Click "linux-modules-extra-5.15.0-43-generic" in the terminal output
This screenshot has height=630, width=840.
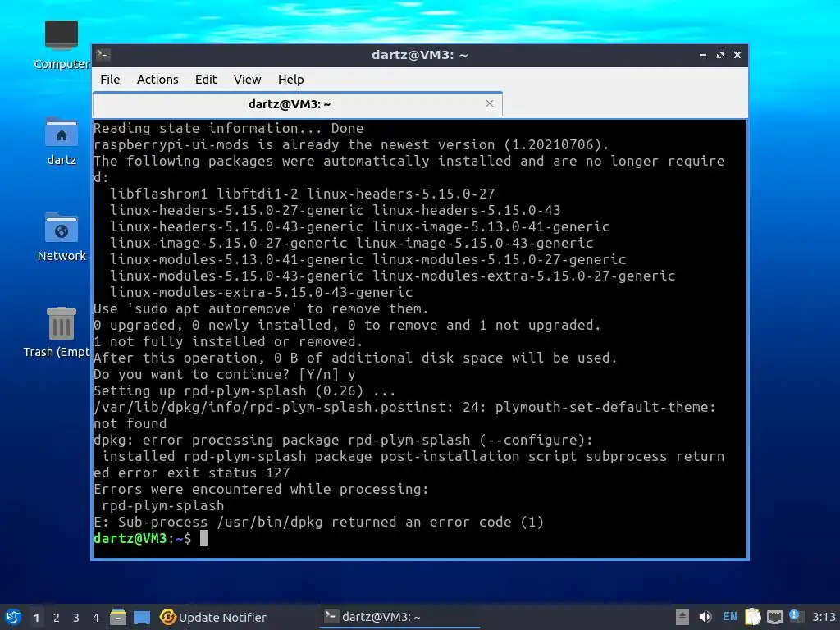point(262,293)
